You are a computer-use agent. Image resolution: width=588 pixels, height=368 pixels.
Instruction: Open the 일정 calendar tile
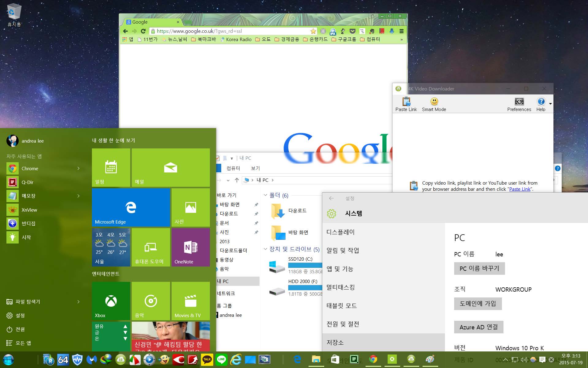(111, 167)
